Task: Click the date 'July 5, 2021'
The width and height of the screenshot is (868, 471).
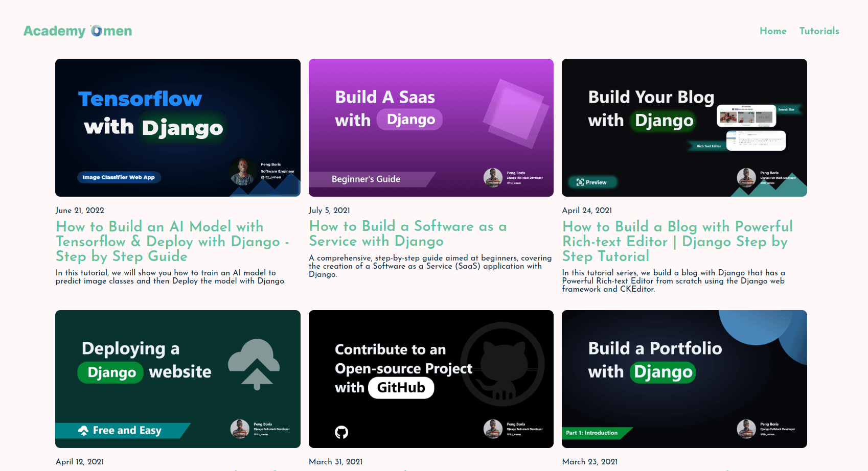Action: pyautogui.click(x=329, y=210)
